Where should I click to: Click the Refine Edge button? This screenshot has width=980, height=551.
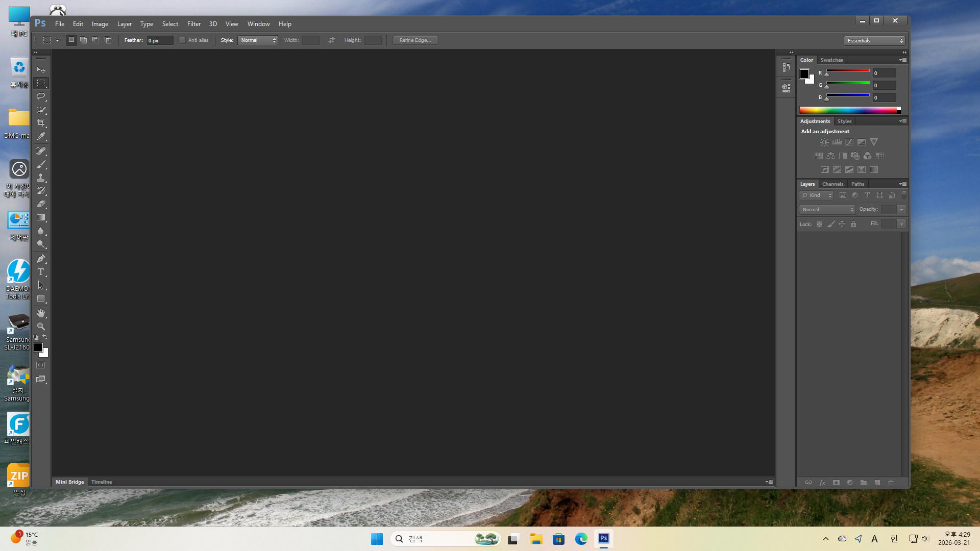click(415, 40)
